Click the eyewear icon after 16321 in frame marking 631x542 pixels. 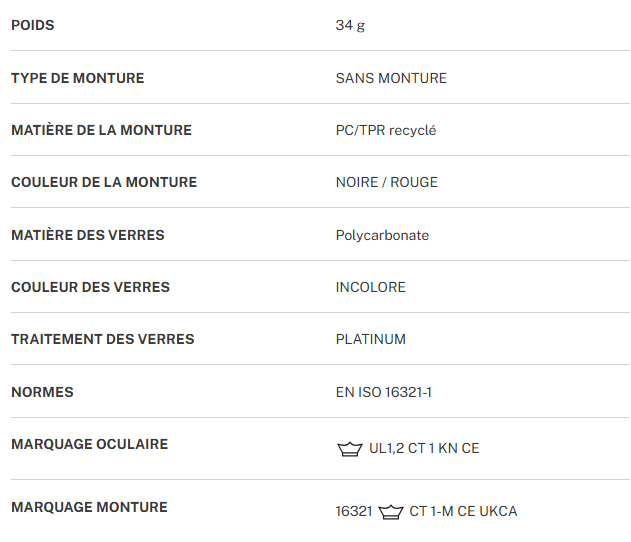(x=390, y=512)
